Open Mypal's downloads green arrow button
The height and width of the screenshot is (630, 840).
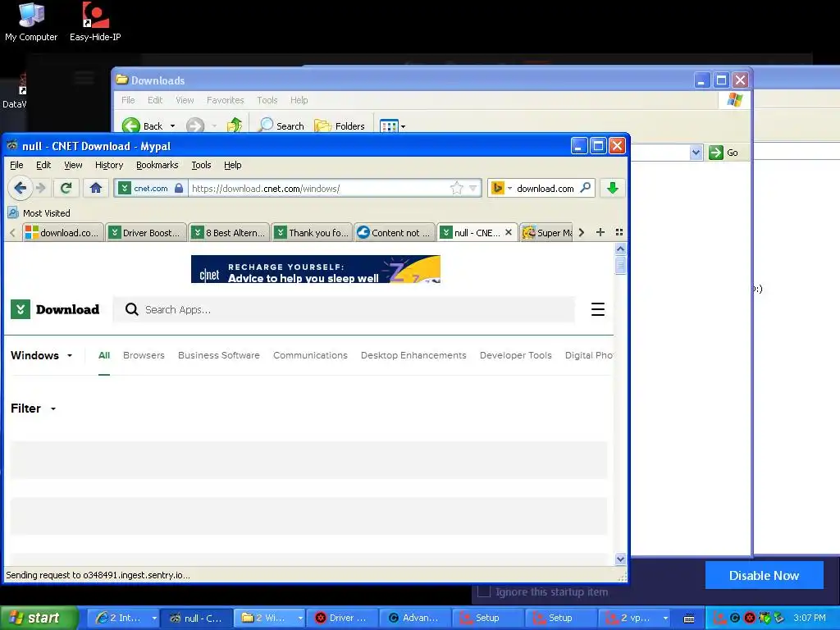(x=612, y=188)
